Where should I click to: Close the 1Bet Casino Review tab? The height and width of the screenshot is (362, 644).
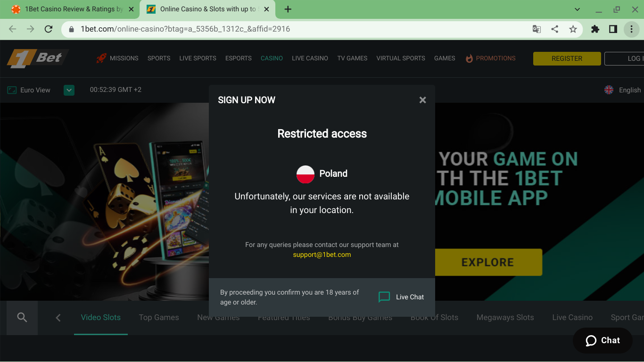(x=131, y=9)
